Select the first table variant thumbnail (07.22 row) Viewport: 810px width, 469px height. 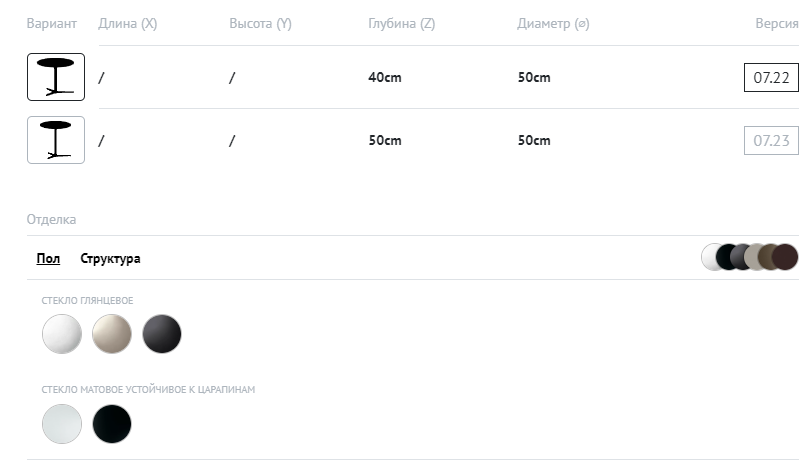pyautogui.click(x=55, y=77)
